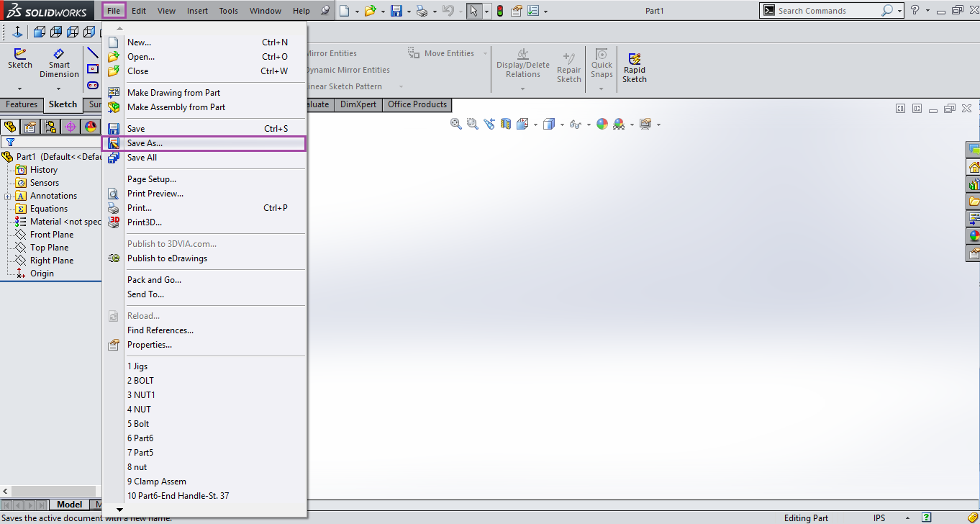
Task: Click the Edit Appearance color ball icon
Action: click(x=601, y=124)
